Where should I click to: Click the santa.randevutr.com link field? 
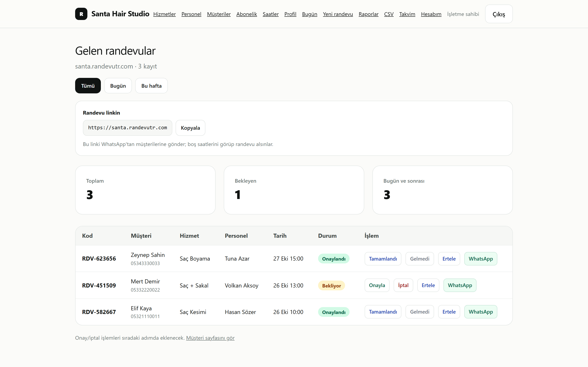[127, 128]
